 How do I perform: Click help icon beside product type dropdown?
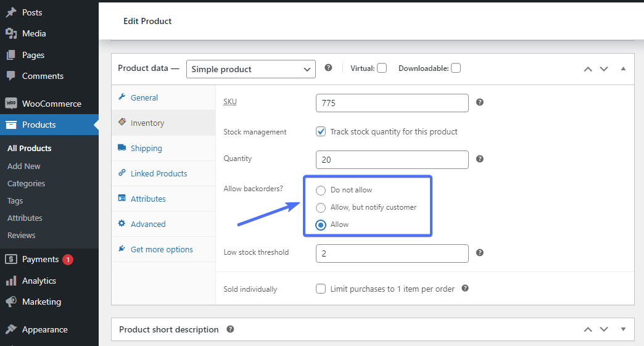click(328, 68)
